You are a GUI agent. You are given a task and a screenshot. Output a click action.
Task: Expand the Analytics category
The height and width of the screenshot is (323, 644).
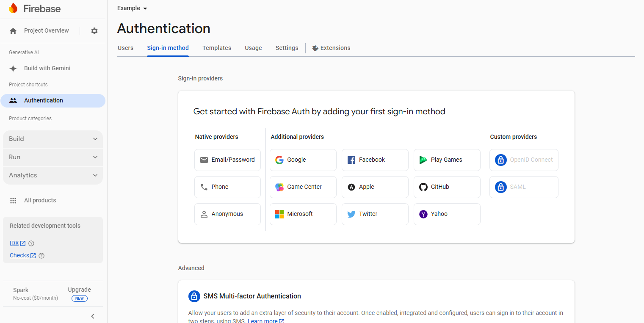point(53,175)
